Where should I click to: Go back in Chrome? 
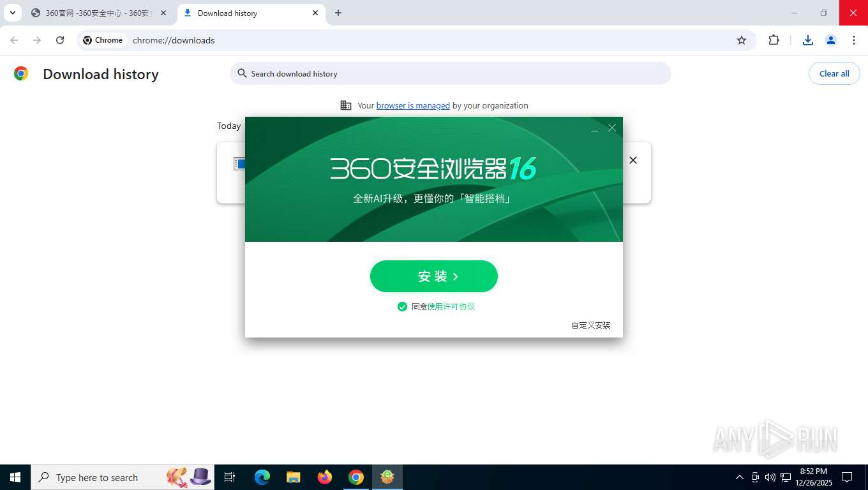point(14,40)
